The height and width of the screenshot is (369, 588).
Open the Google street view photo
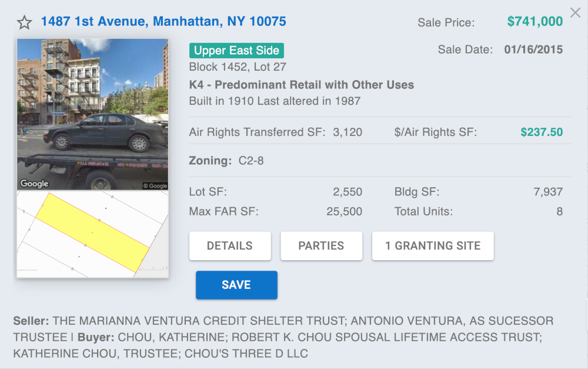coord(92,114)
